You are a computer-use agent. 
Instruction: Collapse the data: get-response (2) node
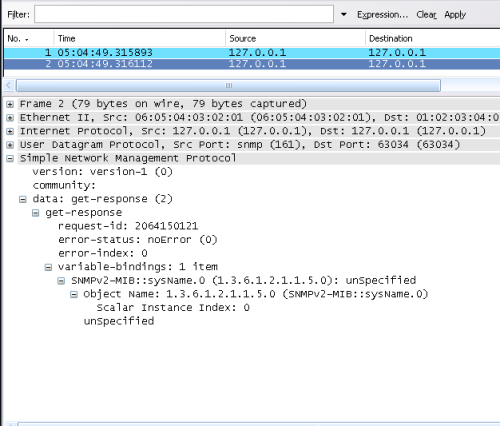click(23, 199)
